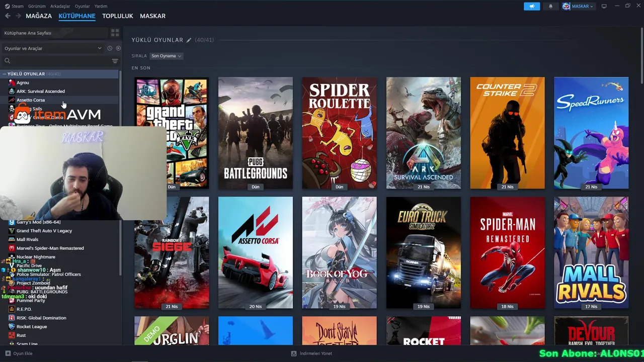The image size is (644, 362).
Task: Open Oyunlar menu
Action: [x=83, y=6]
